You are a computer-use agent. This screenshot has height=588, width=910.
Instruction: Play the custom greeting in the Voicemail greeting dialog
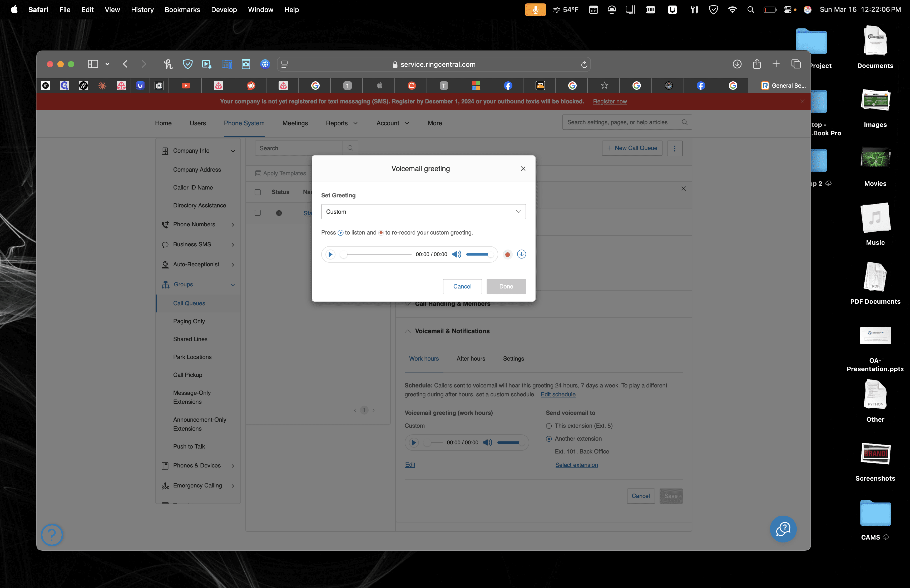pos(330,254)
